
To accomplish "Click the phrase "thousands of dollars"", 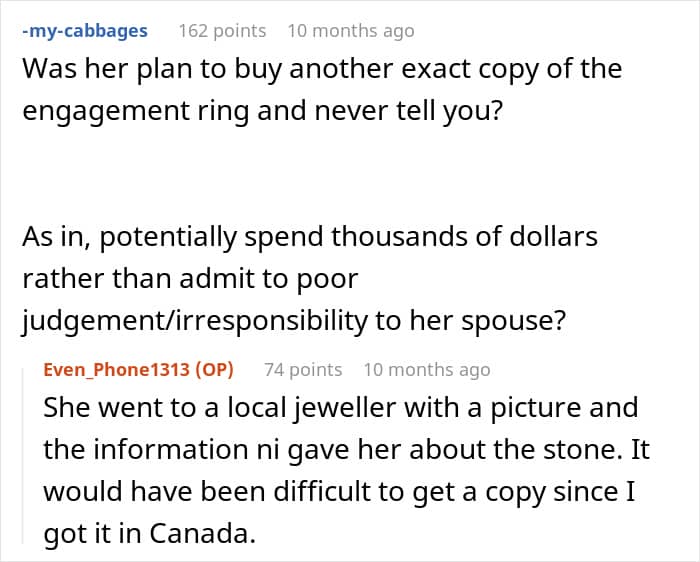I will tap(464, 237).
